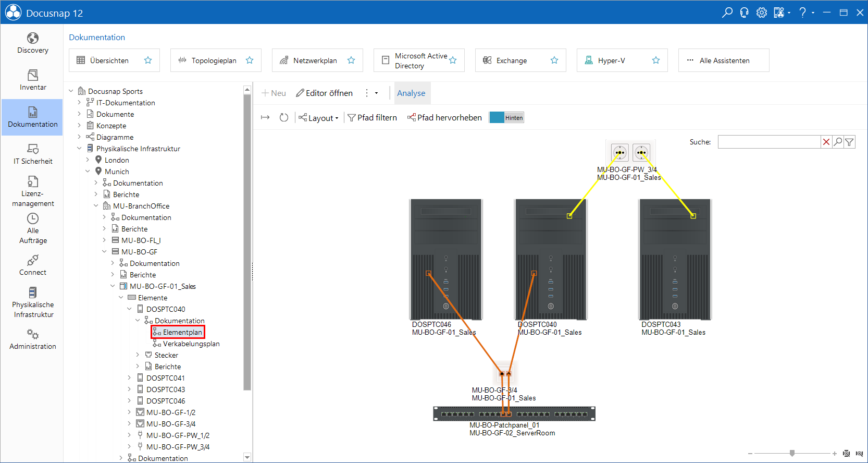The width and height of the screenshot is (868, 463).
Task: Select Konzepte in the tree
Action: 111,126
